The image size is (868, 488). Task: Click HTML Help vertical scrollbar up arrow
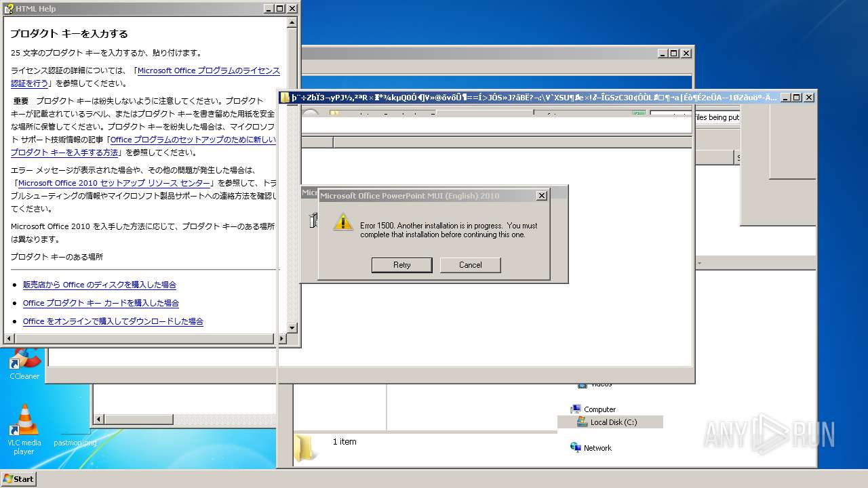292,22
